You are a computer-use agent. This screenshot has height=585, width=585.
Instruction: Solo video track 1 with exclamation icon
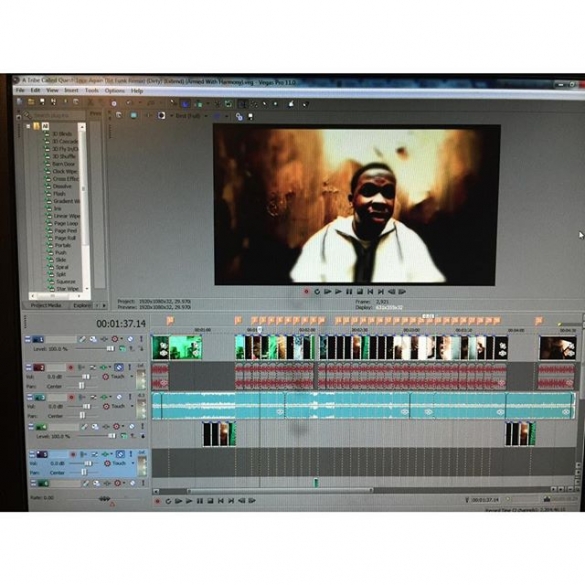point(141,339)
